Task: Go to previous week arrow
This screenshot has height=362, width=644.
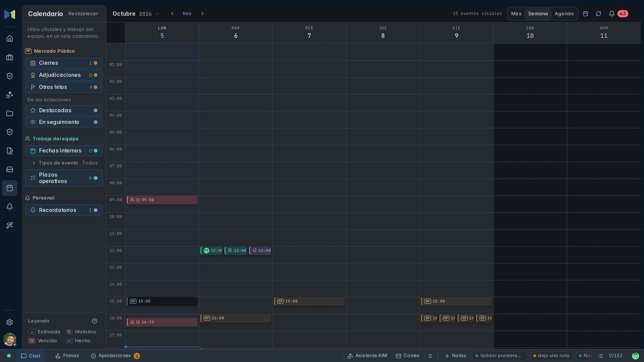Action: [x=172, y=14]
